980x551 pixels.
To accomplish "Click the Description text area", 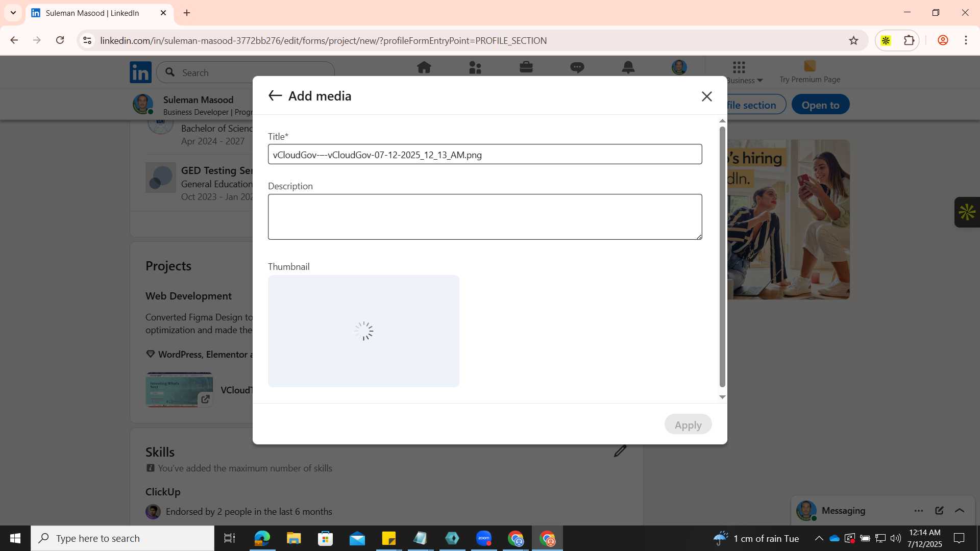I will [485, 217].
